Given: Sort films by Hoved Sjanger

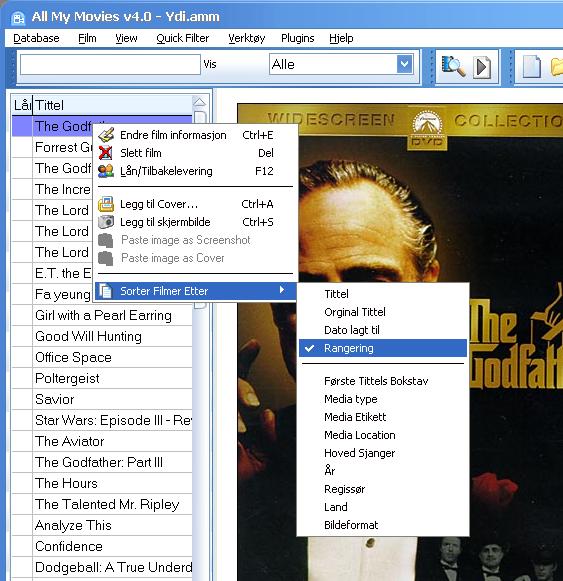Looking at the screenshot, I should 383,453.
